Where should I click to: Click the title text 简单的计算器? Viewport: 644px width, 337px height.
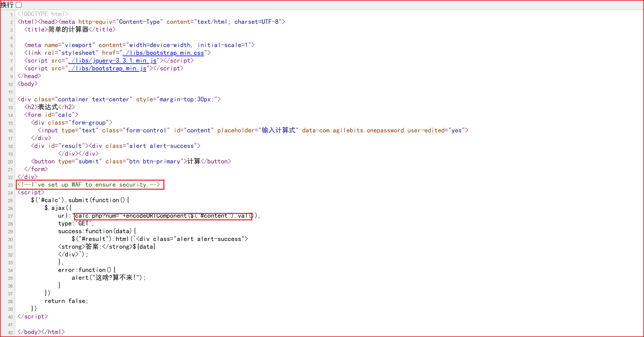pyautogui.click(x=68, y=29)
